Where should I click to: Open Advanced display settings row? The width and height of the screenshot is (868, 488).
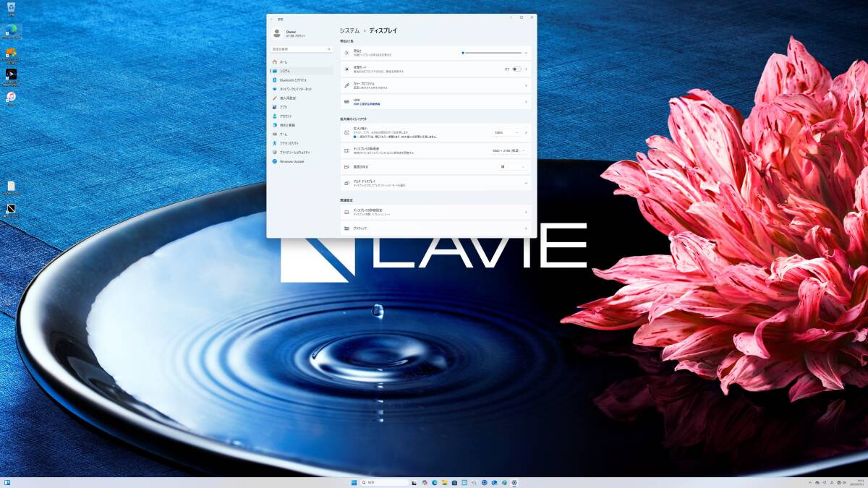[x=435, y=213]
